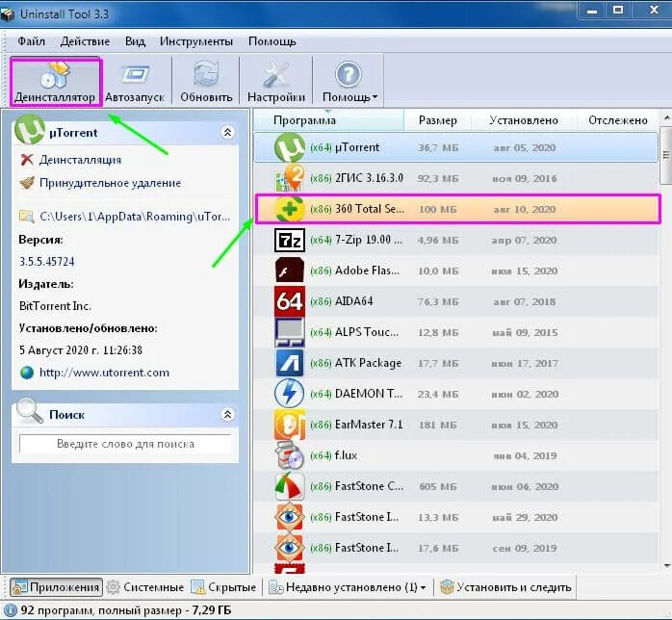The width and height of the screenshot is (672, 620).
Task: Click the down arrow of list scrollbar
Action: [666, 566]
